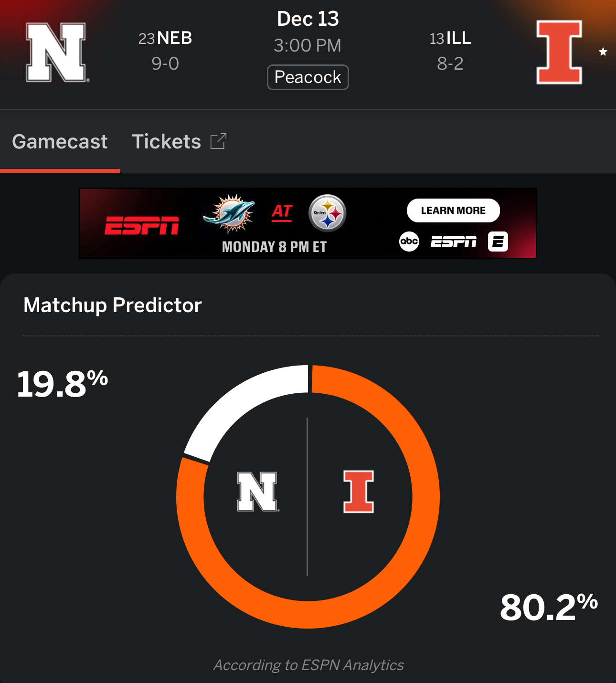
Task: Tap the Nebraska logo inside the predictor chart
Action: pos(257,492)
